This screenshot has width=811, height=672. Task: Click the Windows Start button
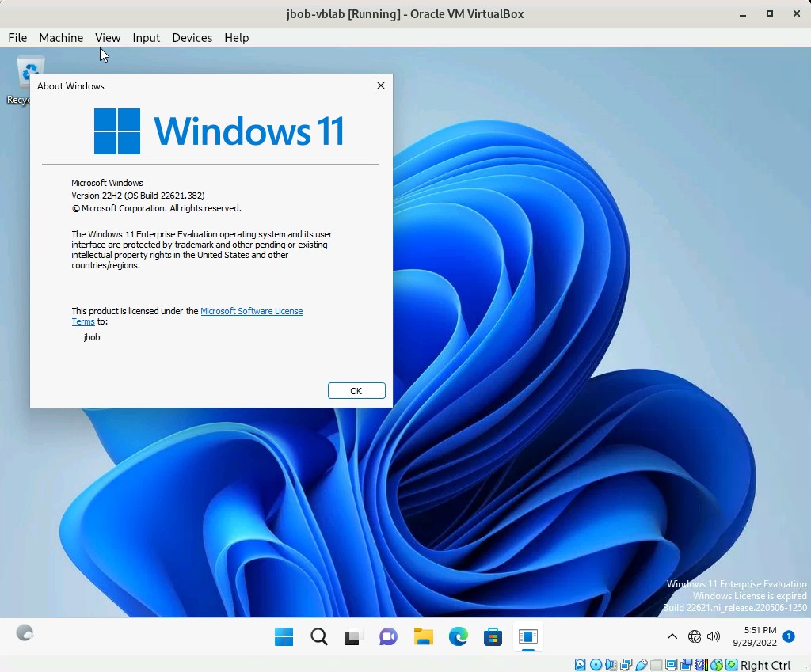[284, 636]
